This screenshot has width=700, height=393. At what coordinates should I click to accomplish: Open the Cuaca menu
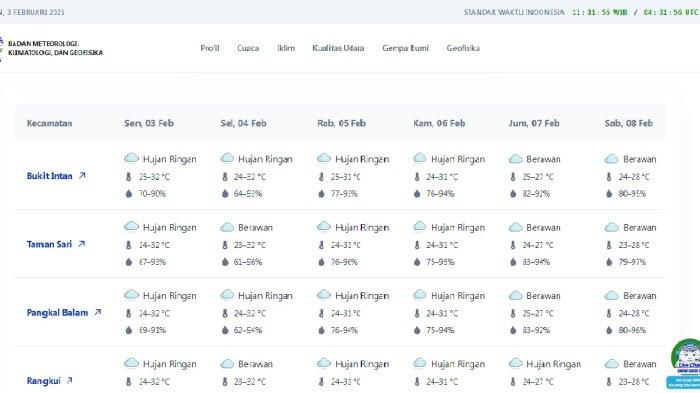click(x=248, y=48)
